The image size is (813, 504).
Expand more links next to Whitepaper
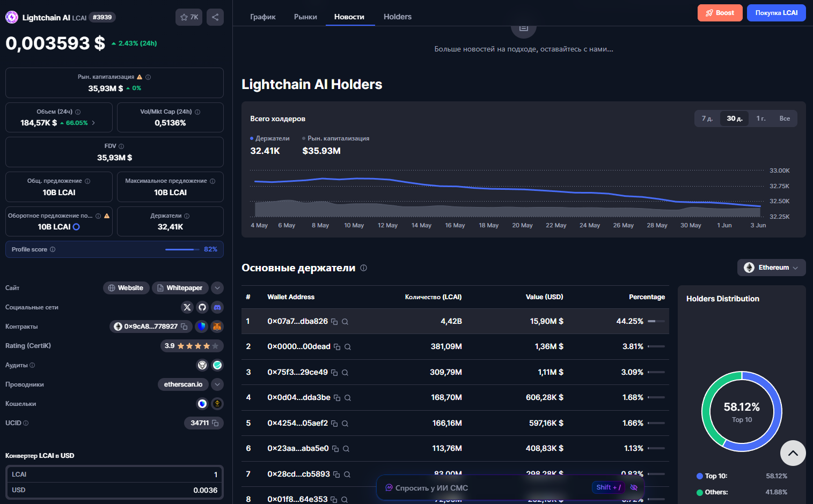click(x=217, y=288)
